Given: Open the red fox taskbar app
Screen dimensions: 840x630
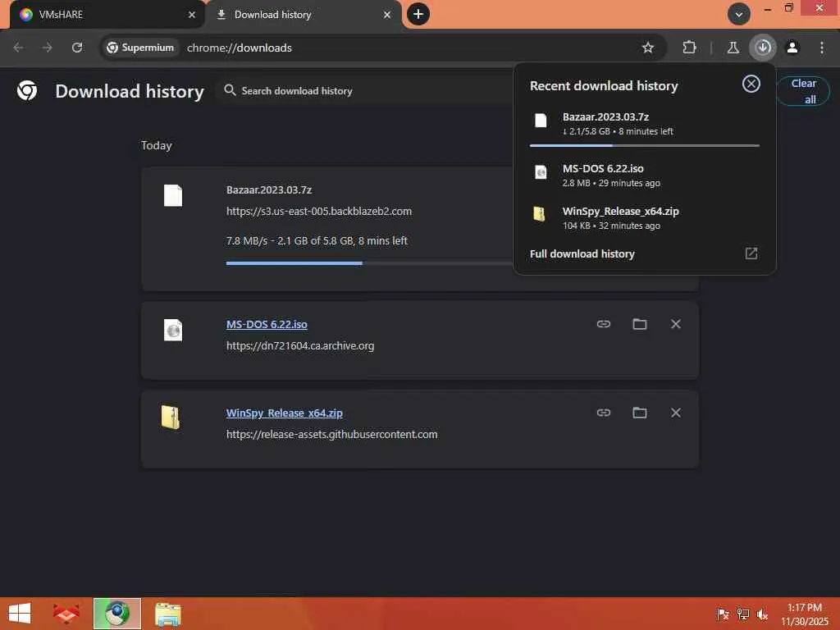Looking at the screenshot, I should [x=66, y=614].
